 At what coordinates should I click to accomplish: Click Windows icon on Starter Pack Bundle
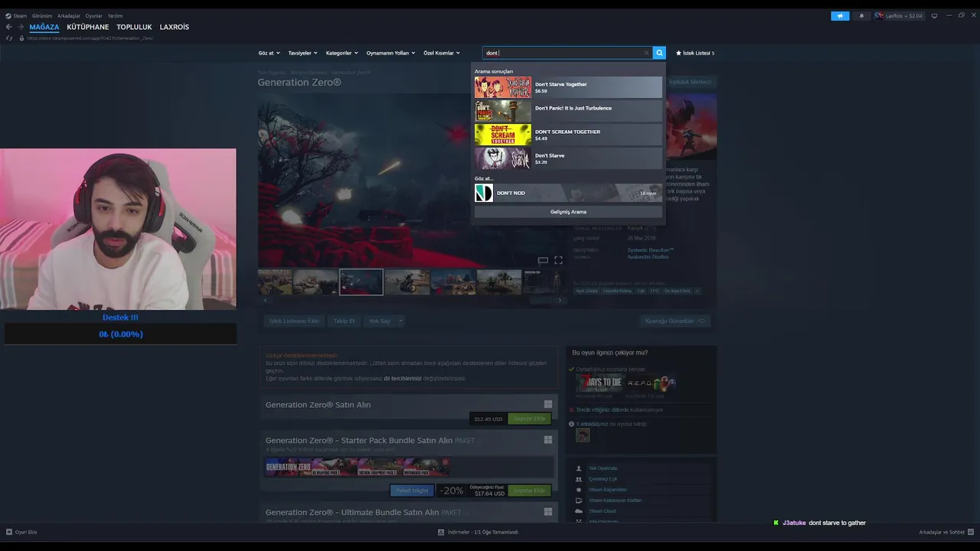coord(548,440)
